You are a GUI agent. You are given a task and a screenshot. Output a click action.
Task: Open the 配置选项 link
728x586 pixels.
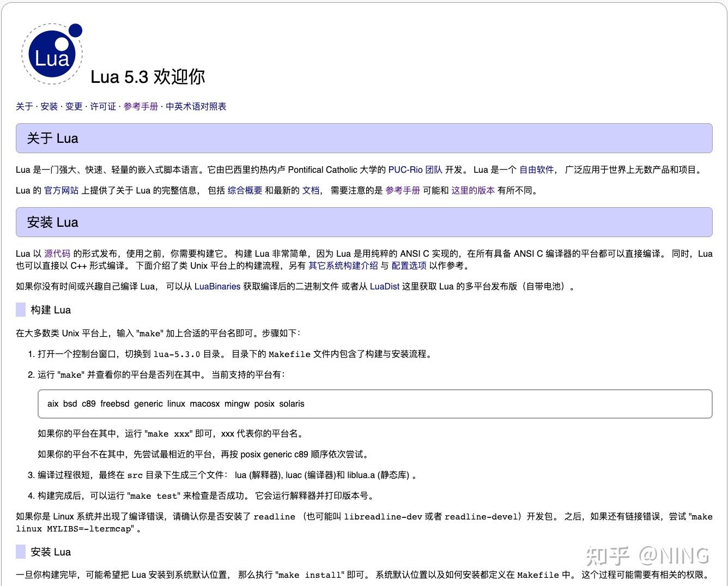click(409, 265)
